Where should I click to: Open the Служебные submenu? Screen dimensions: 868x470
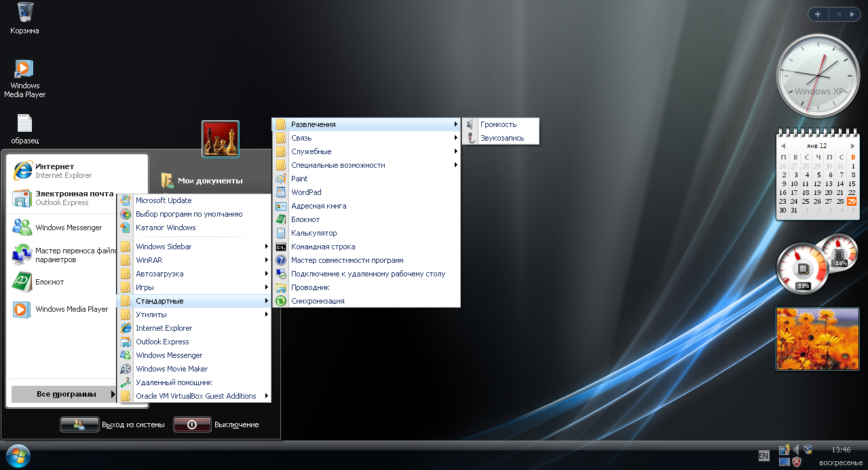(366, 151)
